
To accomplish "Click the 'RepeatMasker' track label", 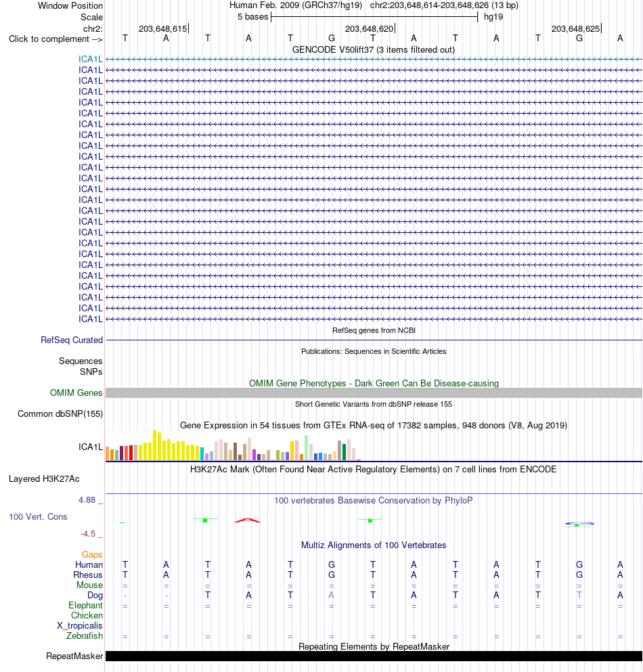I will tap(74, 656).
